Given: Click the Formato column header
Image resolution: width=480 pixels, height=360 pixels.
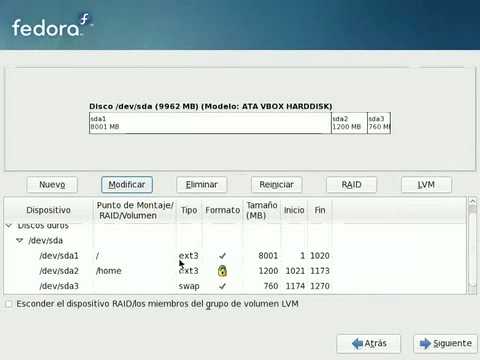Looking at the screenshot, I should 223,210.
